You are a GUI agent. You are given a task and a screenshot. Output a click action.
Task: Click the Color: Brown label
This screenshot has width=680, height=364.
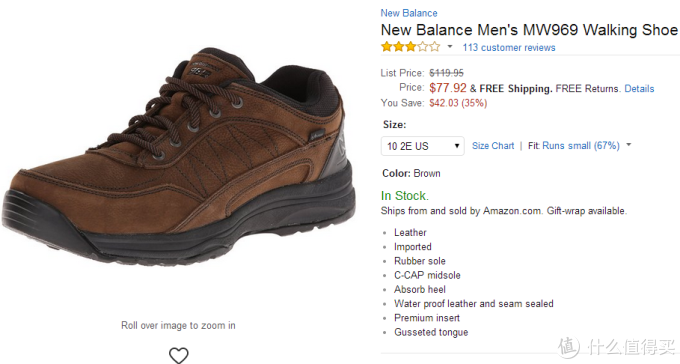click(411, 174)
